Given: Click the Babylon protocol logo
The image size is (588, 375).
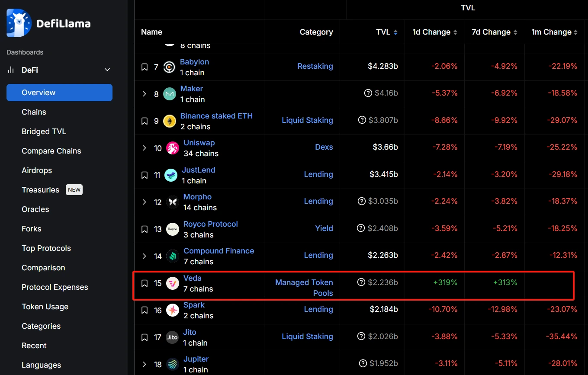Looking at the screenshot, I should pos(169,67).
